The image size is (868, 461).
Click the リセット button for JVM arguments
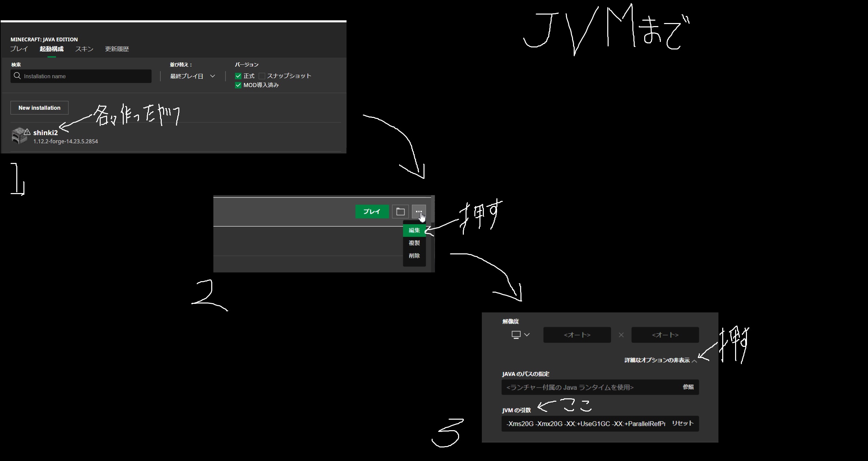click(x=683, y=423)
